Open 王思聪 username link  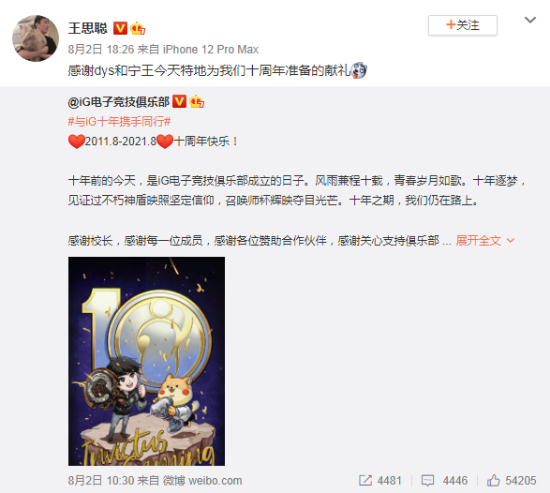(88, 28)
